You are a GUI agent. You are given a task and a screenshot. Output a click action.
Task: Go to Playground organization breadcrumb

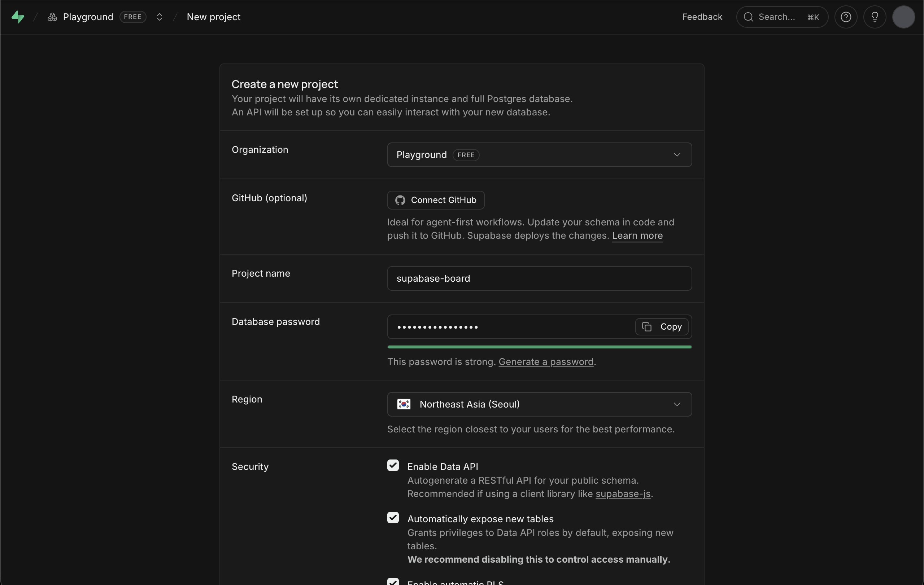tap(88, 17)
